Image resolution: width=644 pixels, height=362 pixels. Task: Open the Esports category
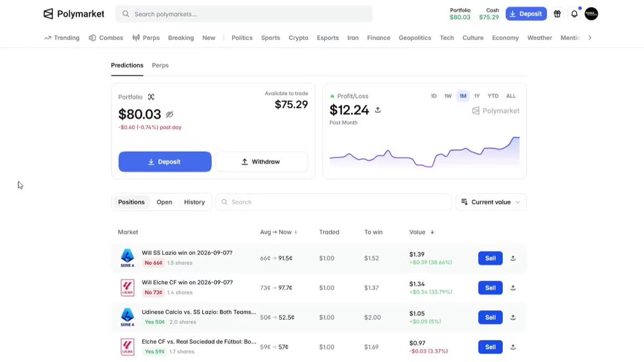(328, 38)
